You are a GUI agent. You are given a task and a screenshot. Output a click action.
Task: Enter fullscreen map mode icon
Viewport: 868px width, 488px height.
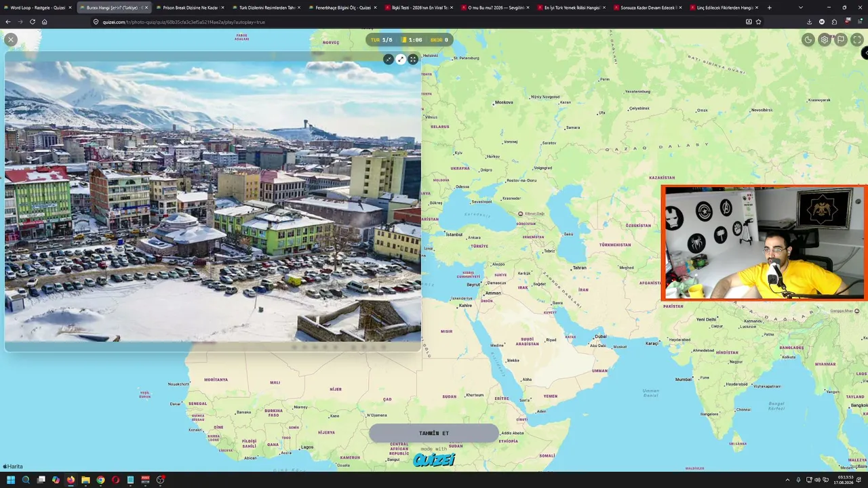point(857,40)
